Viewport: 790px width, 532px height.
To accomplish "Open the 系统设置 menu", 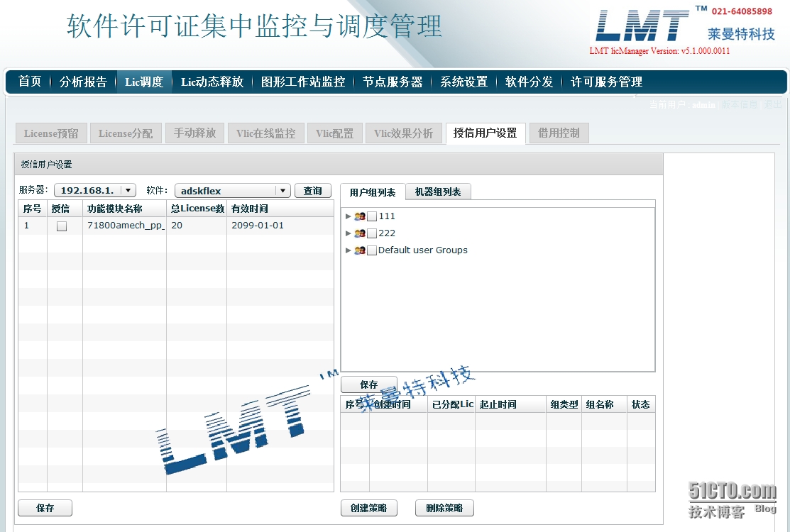I will pyautogui.click(x=464, y=82).
